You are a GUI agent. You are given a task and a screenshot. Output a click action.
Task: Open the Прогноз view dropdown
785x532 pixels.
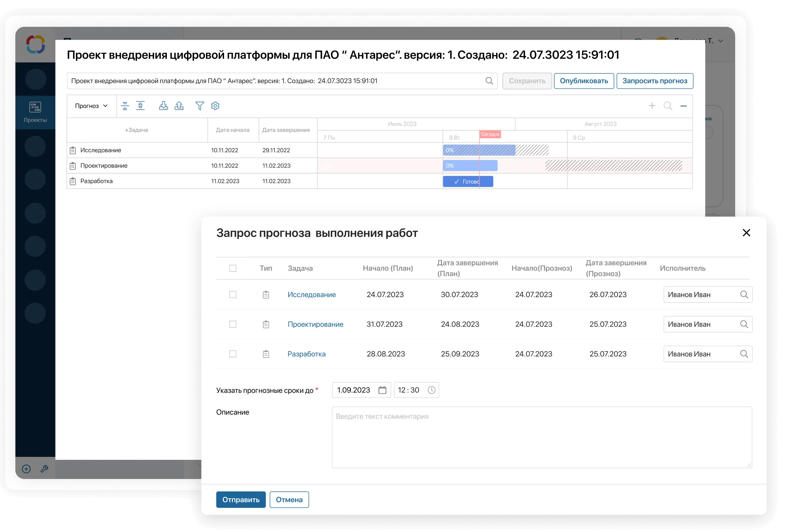(91, 106)
